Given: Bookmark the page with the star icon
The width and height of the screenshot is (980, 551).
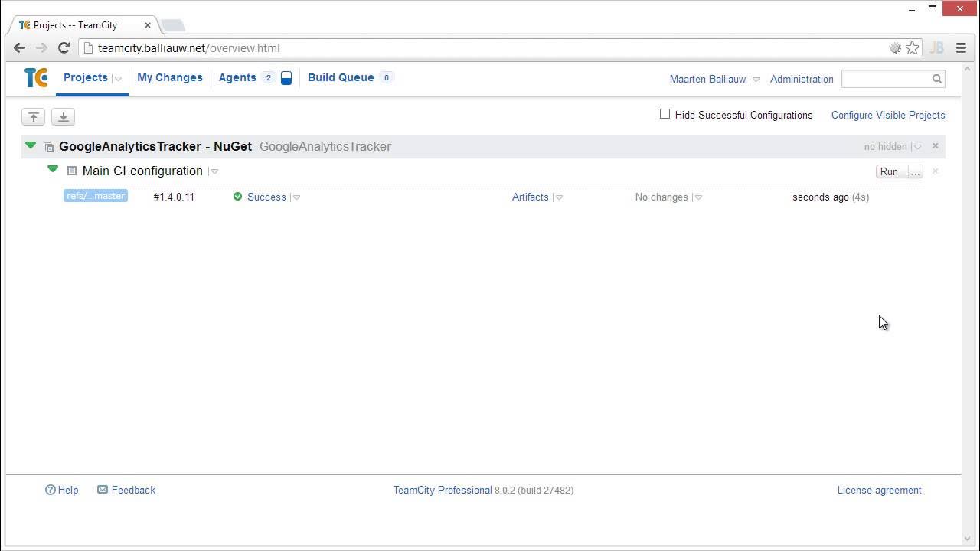Looking at the screenshot, I should (912, 48).
